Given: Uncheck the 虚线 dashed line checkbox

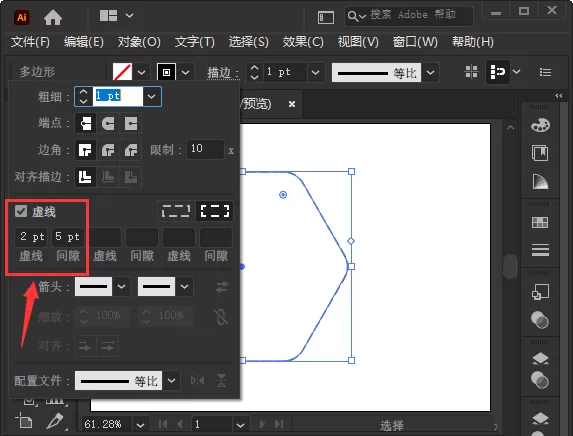Looking at the screenshot, I should click(21, 211).
